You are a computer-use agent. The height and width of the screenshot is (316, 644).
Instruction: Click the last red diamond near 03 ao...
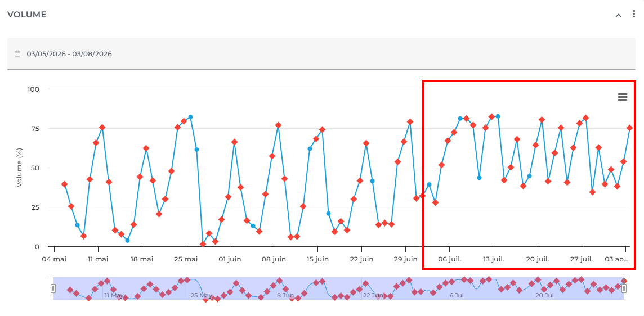click(x=629, y=128)
